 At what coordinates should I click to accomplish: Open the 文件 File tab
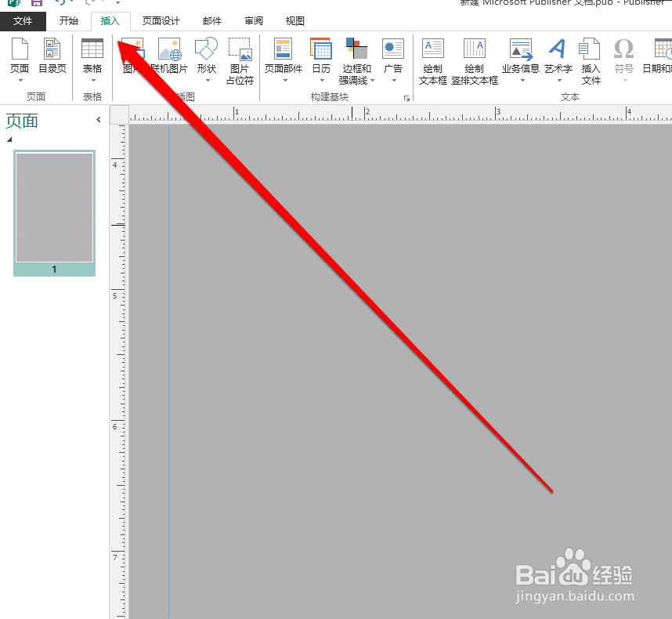pyautogui.click(x=23, y=21)
